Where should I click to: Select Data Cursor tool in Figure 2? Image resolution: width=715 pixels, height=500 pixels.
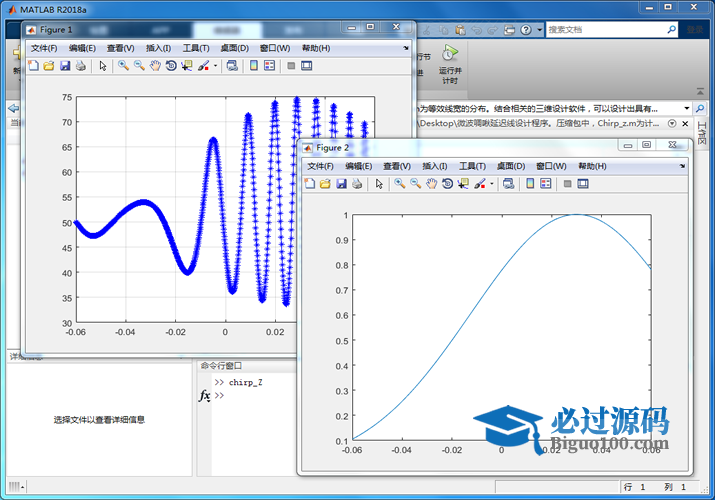tap(463, 184)
